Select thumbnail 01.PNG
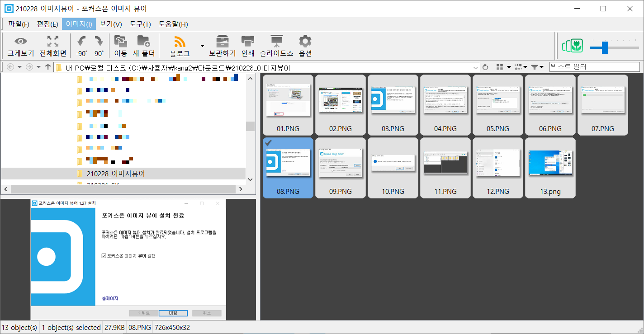Screen dimensions: 644x334 coord(288,105)
